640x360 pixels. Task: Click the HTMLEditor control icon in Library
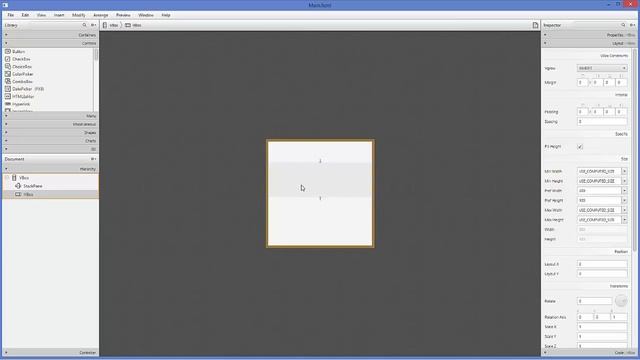pos(8,96)
